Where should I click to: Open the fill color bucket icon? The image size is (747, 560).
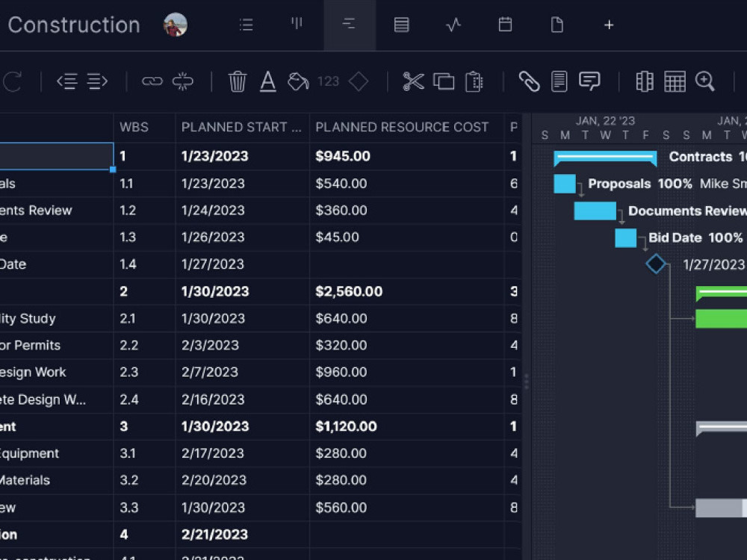click(x=298, y=81)
